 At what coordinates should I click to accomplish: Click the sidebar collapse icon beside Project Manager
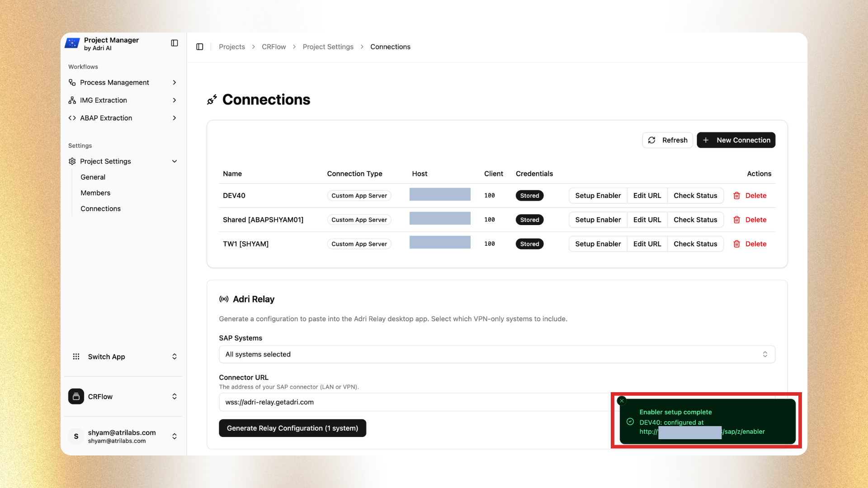175,43
